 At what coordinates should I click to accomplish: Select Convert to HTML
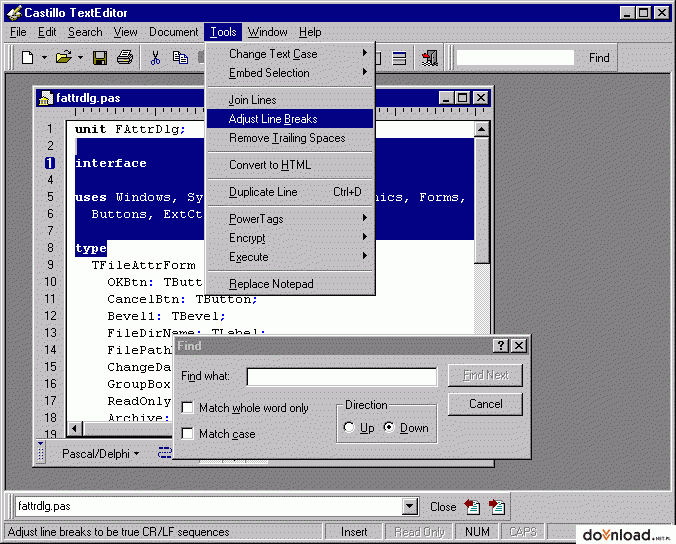click(x=291, y=165)
